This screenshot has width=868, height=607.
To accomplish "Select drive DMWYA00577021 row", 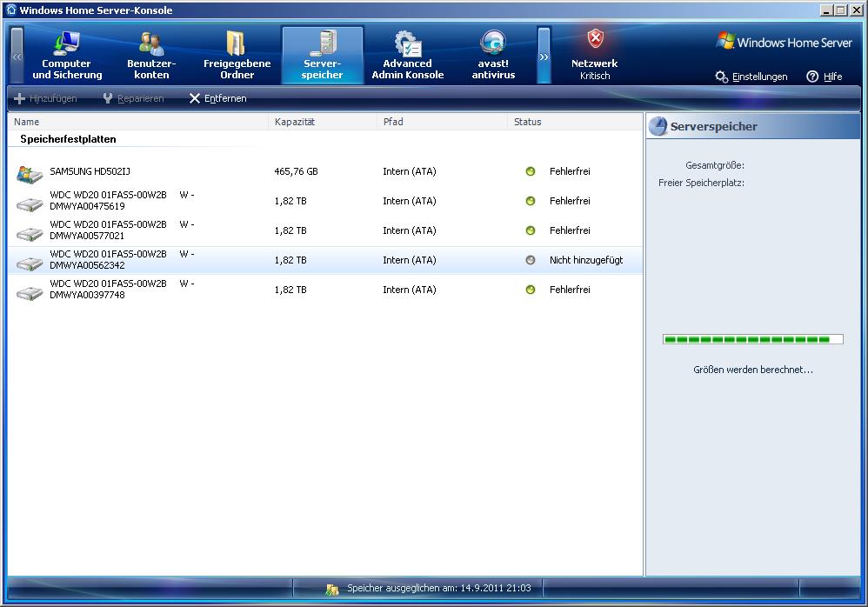I will (325, 230).
